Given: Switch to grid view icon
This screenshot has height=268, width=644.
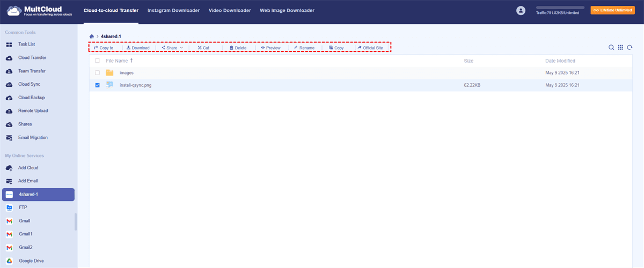Looking at the screenshot, I should point(620,48).
